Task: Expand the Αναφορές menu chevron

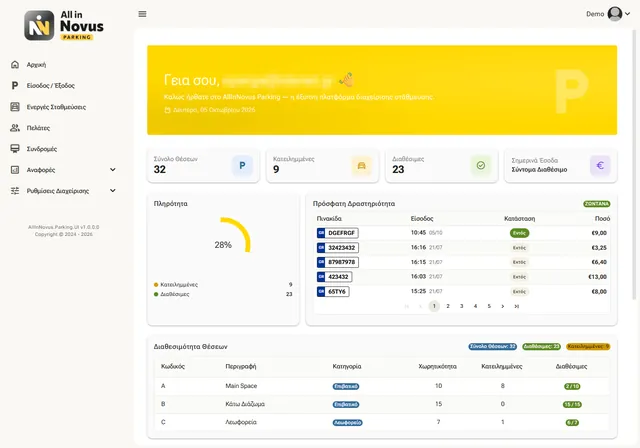Action: 113,170
